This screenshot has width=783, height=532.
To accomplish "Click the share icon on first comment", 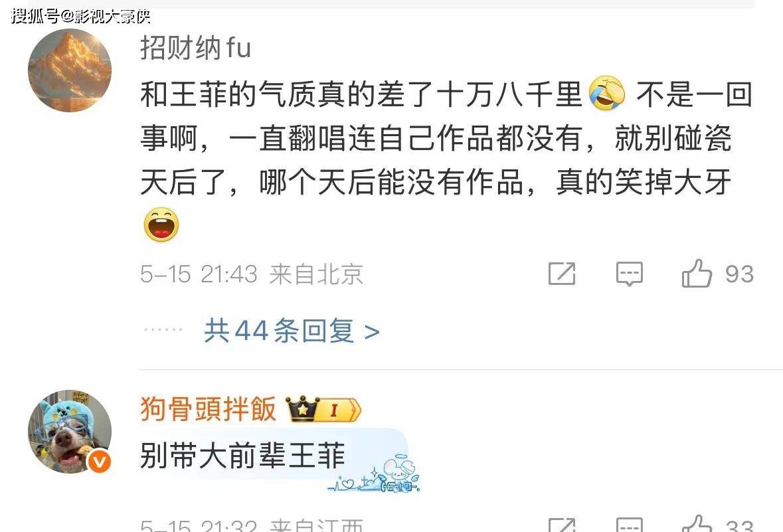I will click(x=562, y=273).
